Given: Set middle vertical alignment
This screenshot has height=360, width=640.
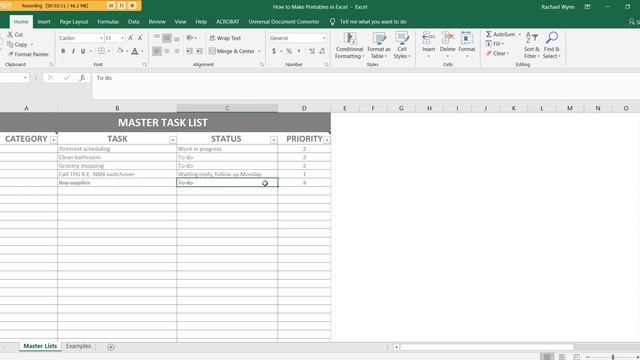Looking at the screenshot, I should (x=167, y=38).
